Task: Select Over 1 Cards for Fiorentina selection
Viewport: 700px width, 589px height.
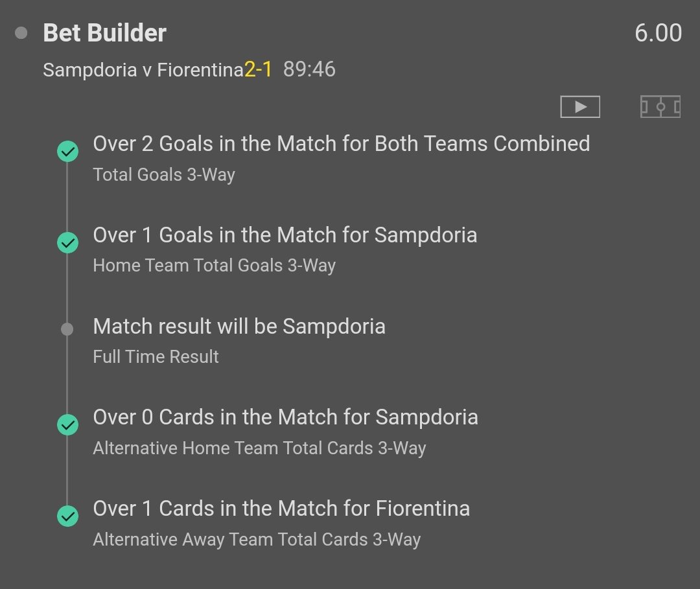Action: (281, 509)
